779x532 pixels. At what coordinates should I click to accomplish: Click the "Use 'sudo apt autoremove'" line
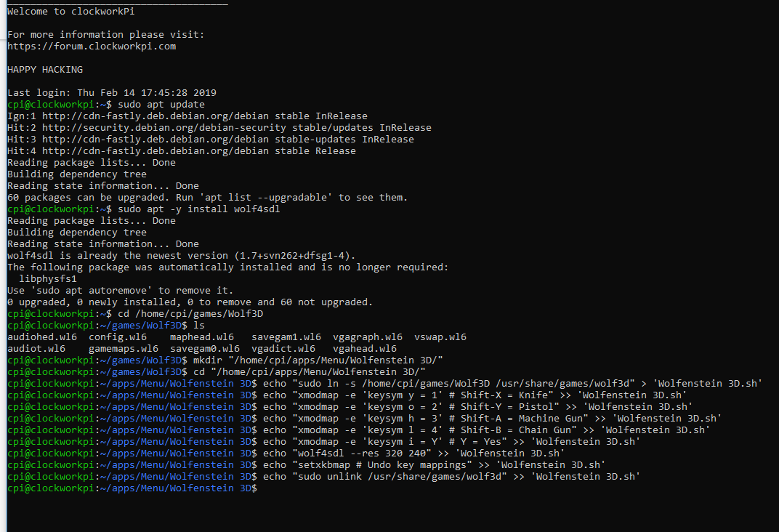click(120, 291)
